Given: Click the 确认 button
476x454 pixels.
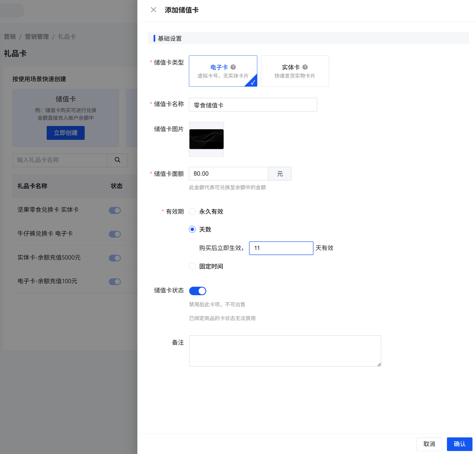Looking at the screenshot, I should point(459,444).
